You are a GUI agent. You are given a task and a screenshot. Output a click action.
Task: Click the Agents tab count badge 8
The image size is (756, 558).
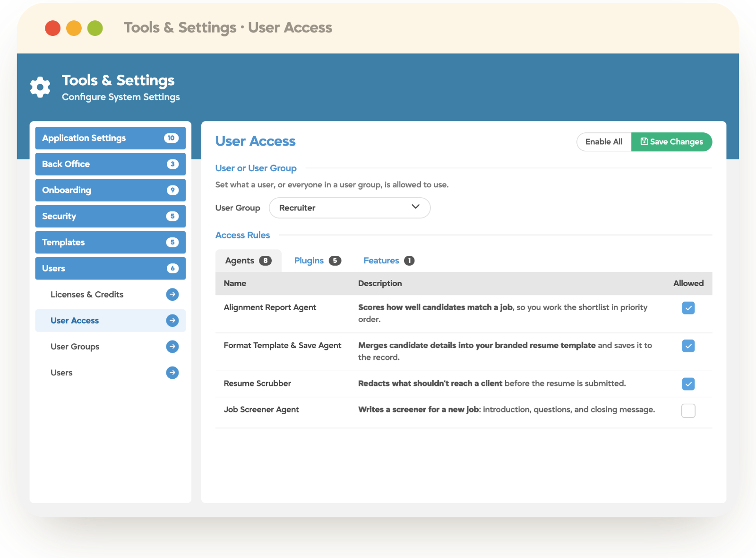266,261
